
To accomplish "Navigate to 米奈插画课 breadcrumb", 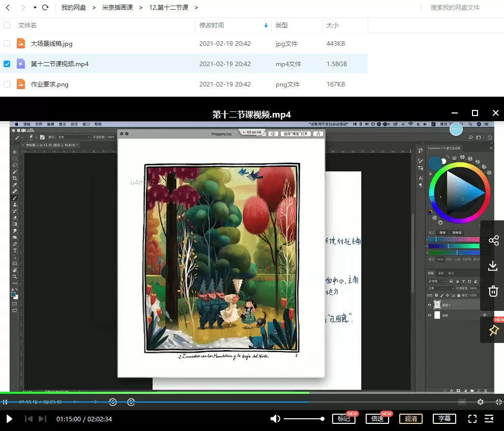I will coord(117,8).
